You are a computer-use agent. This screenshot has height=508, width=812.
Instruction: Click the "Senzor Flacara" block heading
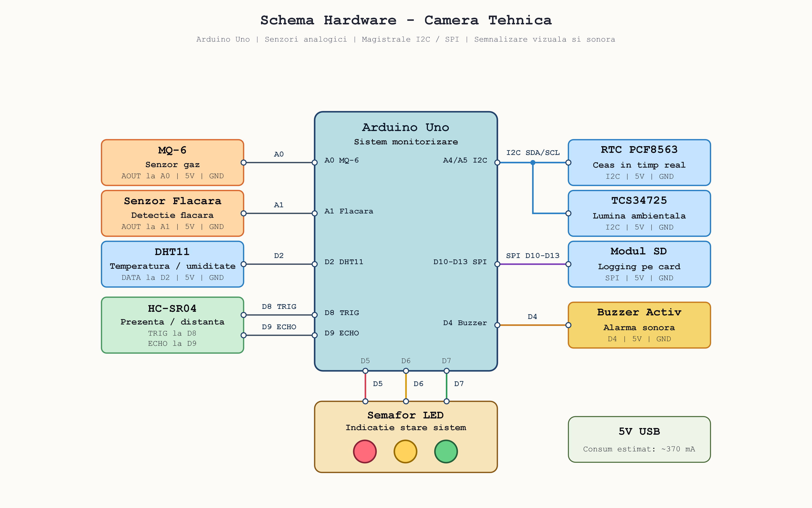(172, 201)
